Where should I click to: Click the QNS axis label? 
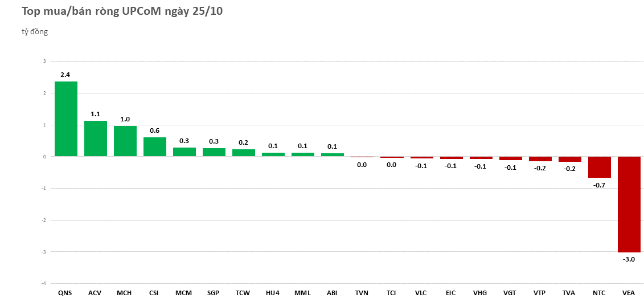tap(65, 293)
